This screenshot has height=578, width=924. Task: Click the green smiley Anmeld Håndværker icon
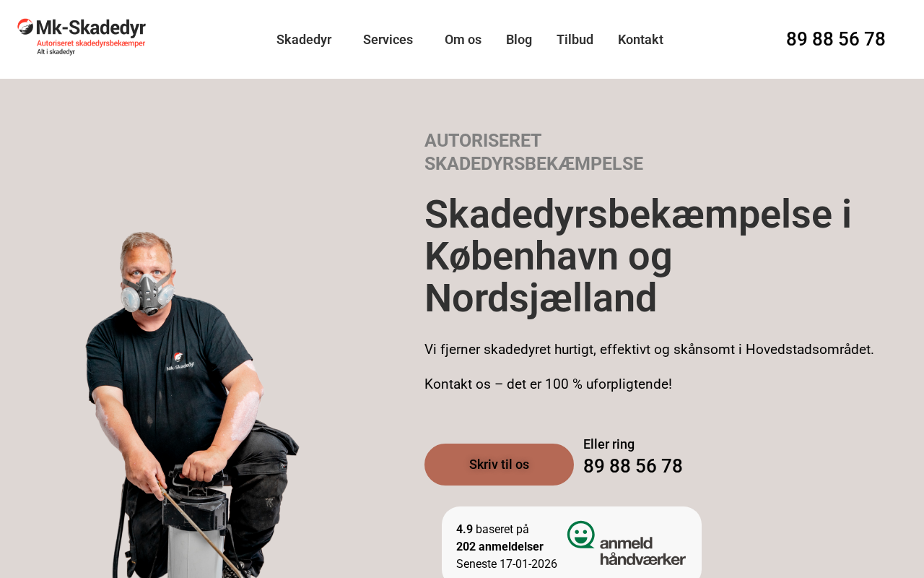[x=581, y=535]
